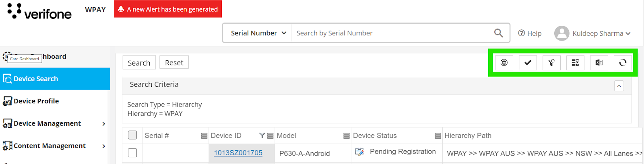
Task: Check the box for device 1013SZ001705
Action: click(132, 153)
